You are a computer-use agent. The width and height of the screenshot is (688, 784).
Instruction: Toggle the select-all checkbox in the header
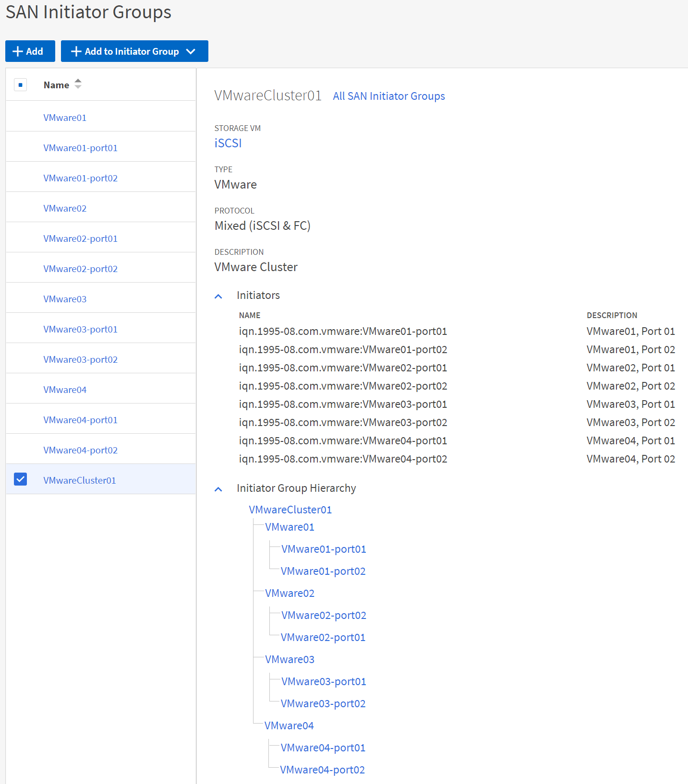(20, 85)
